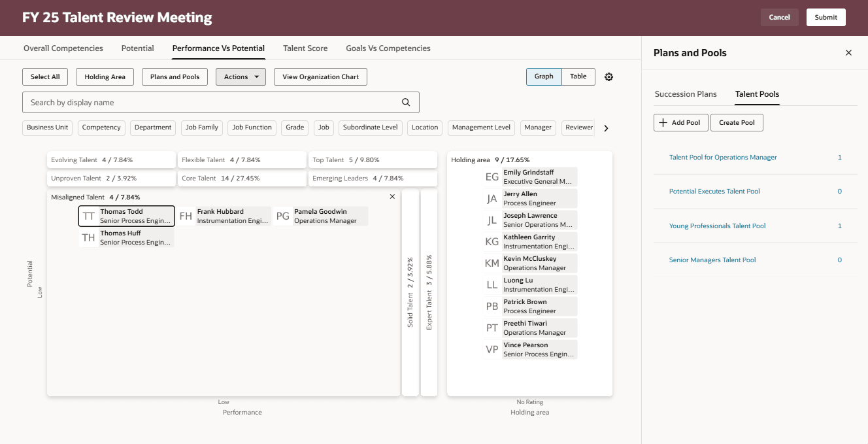Screen dimensions: 868x444
Task: Select the EG avatar for Emily Grindstaff
Action: pyautogui.click(x=492, y=177)
